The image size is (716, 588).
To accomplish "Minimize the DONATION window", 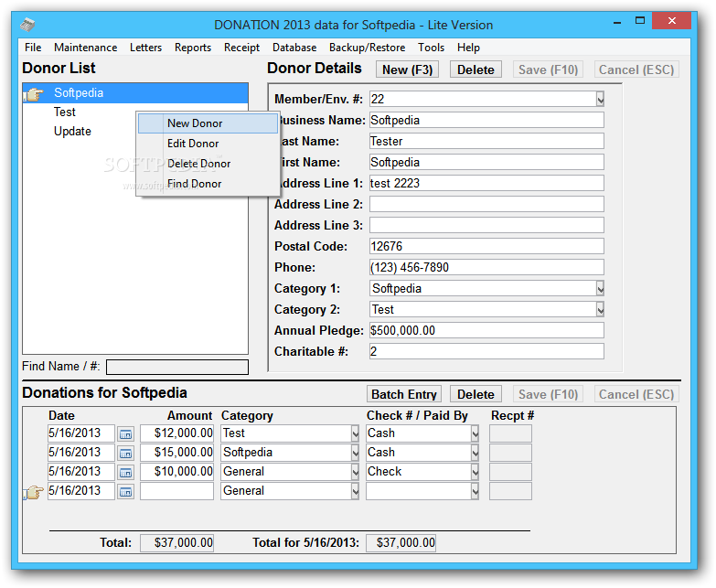I will (617, 22).
